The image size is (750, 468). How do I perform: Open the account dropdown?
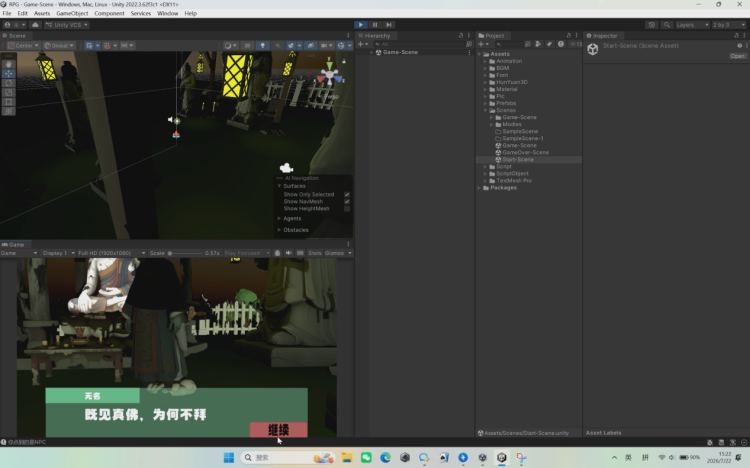point(14,25)
